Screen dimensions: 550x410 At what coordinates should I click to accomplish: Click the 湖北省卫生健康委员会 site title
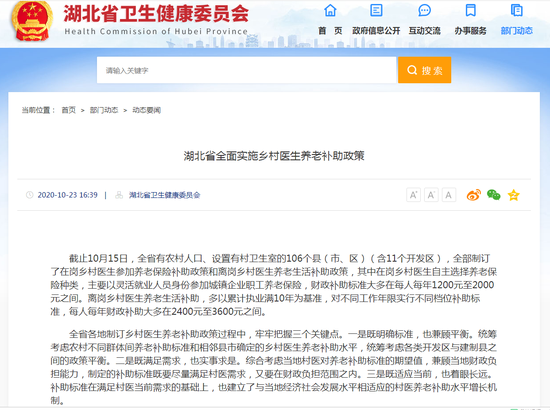click(x=156, y=14)
